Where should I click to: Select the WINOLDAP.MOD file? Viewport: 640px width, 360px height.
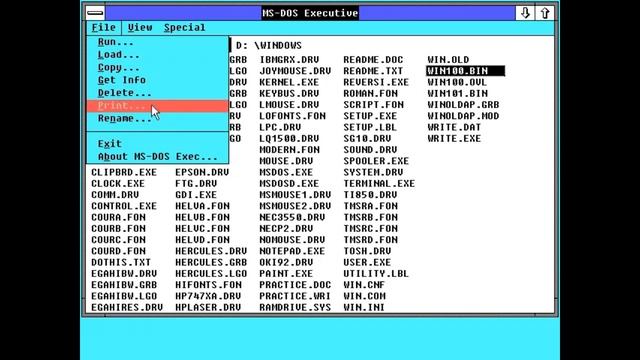[463, 116]
